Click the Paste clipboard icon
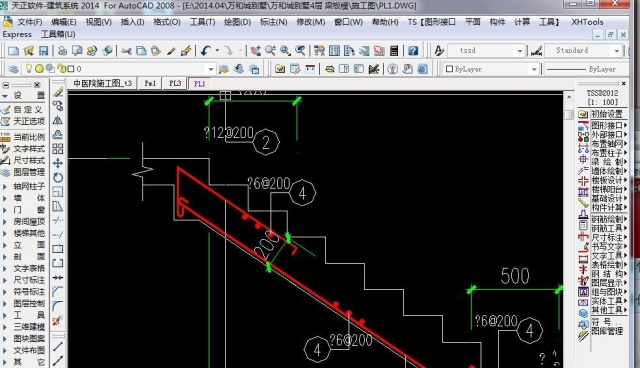 click(156, 51)
